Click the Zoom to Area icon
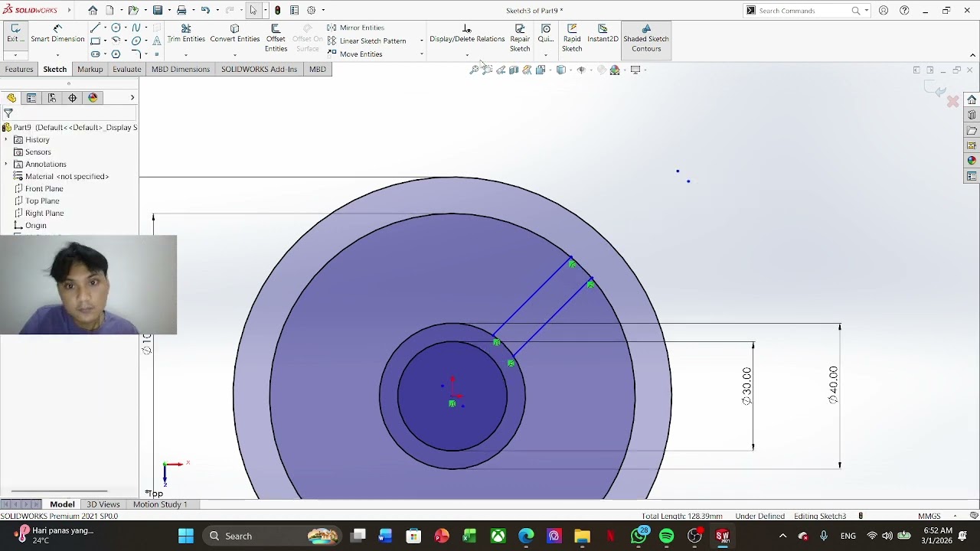The width and height of the screenshot is (980, 551). tap(487, 70)
